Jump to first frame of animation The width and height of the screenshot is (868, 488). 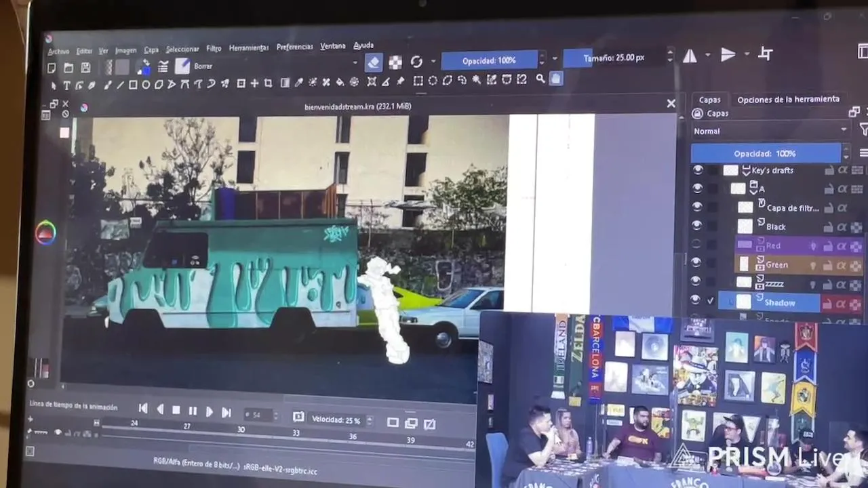coord(143,408)
